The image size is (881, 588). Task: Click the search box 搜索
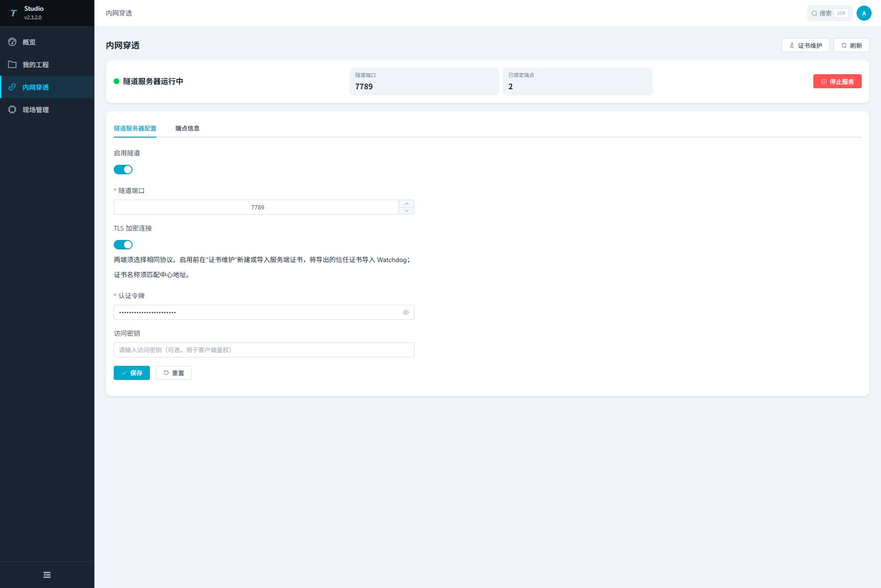click(x=829, y=13)
